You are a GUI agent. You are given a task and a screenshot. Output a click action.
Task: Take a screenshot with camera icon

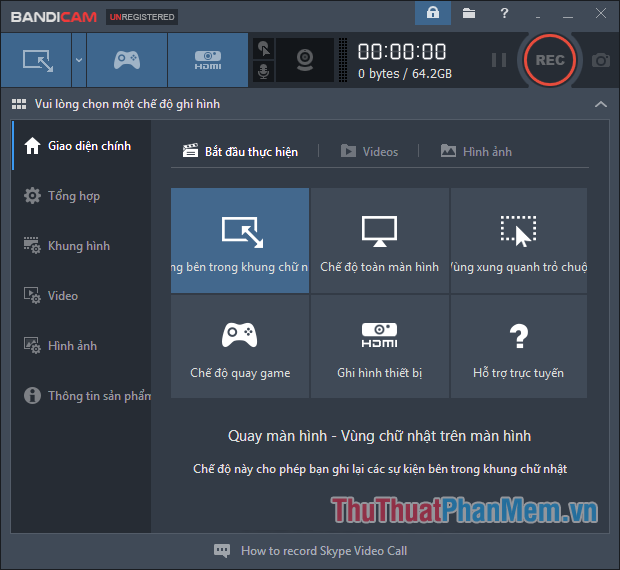601,60
